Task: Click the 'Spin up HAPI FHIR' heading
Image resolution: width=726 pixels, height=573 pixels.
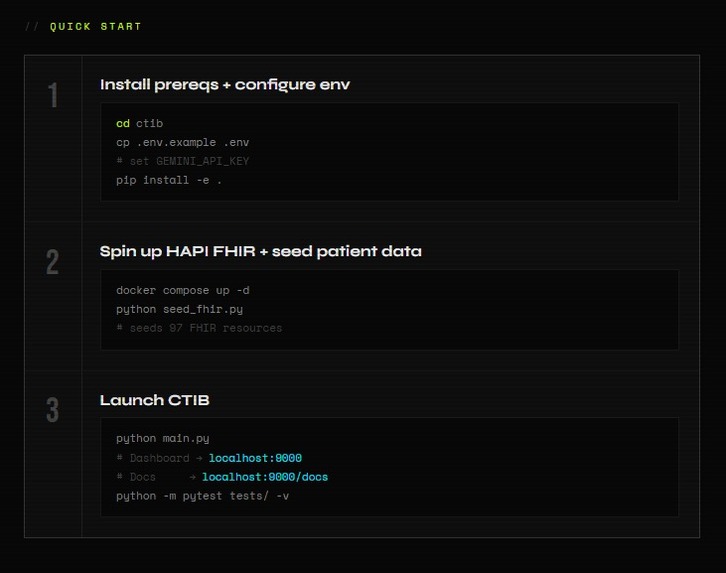Action: coord(261,251)
